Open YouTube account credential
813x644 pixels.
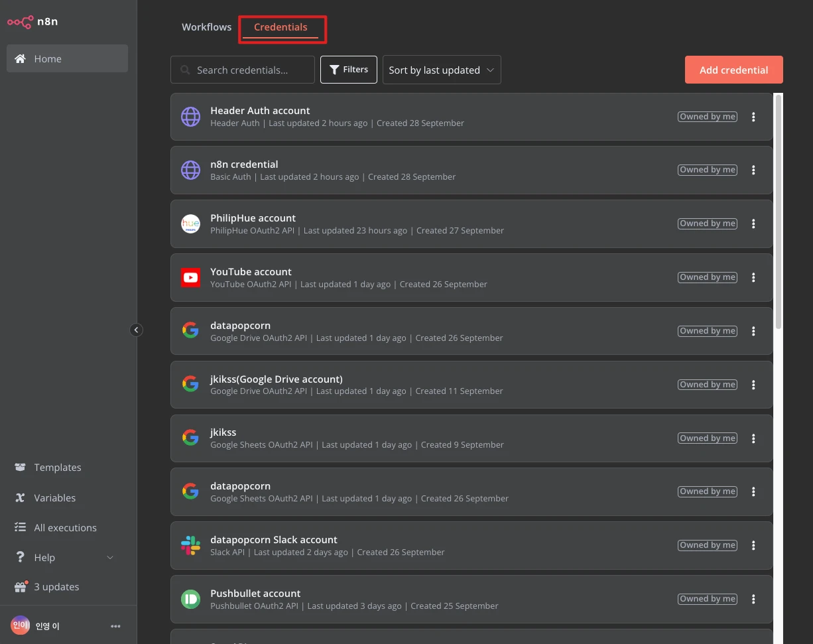(x=471, y=278)
